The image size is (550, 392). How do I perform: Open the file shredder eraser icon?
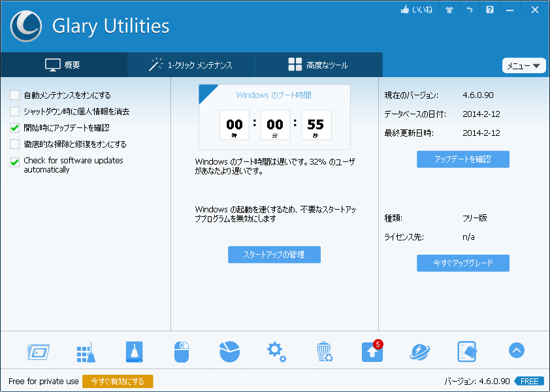[467, 351]
